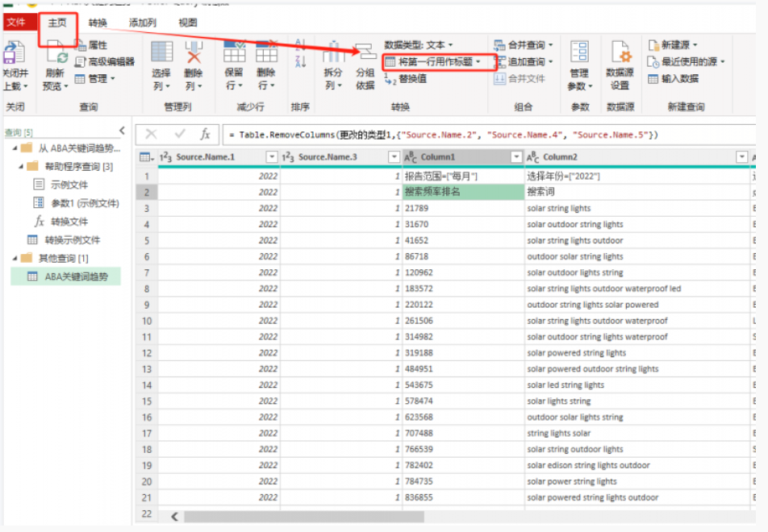Click the scroll-left arrow of the scrollbar
Image resolution: width=768 pixels, height=532 pixels.
click(174, 517)
